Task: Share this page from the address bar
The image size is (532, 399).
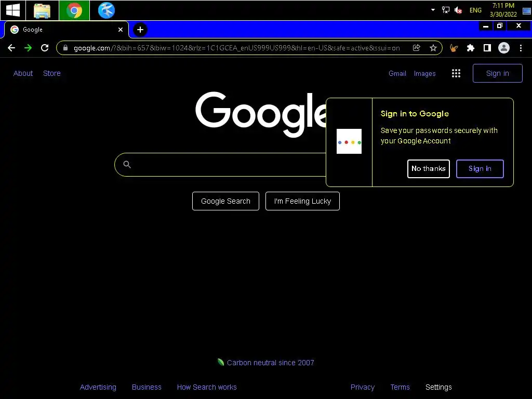Action: tap(416, 48)
